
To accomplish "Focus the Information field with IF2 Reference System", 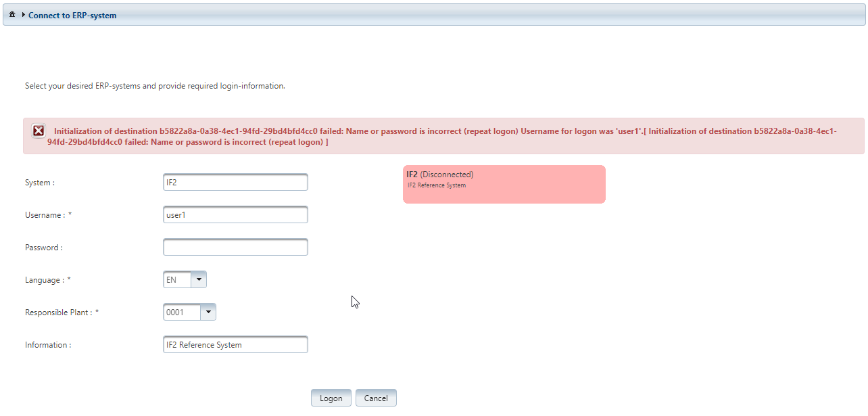I will click(x=235, y=345).
